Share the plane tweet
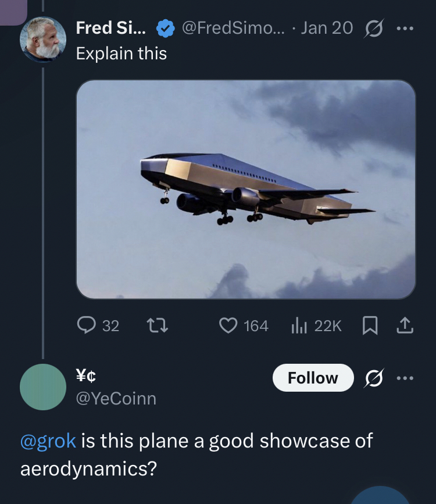This screenshot has width=436, height=504. (x=405, y=326)
